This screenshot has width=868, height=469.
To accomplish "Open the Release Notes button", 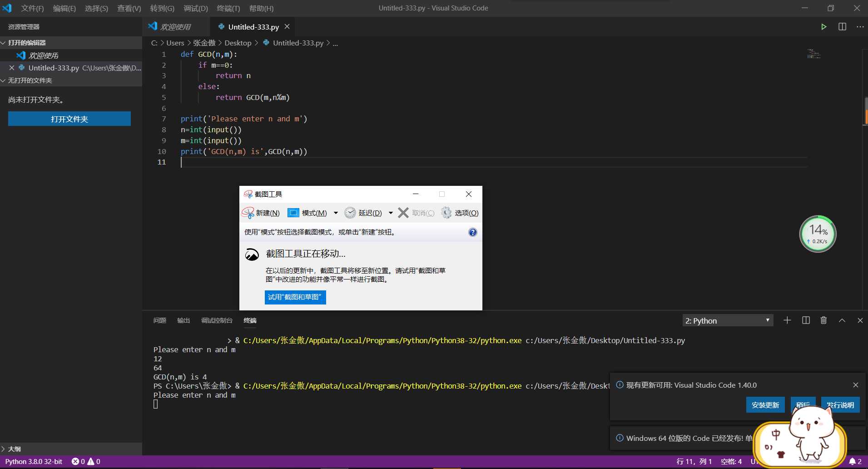I will (x=840, y=405).
